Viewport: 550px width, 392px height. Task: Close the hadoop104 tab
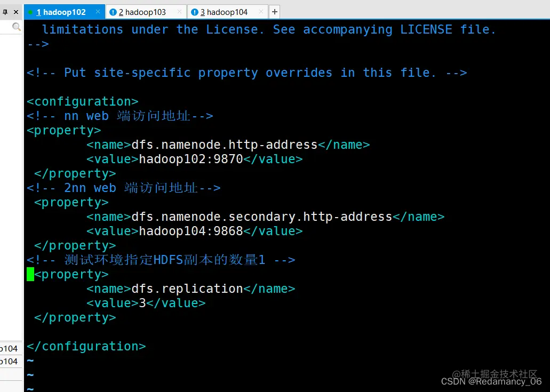click(x=261, y=12)
